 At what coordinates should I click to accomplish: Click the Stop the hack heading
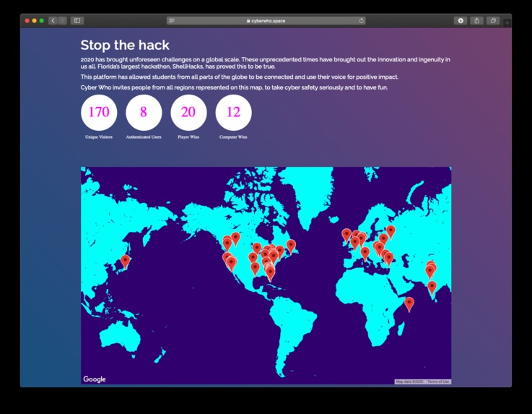click(125, 46)
